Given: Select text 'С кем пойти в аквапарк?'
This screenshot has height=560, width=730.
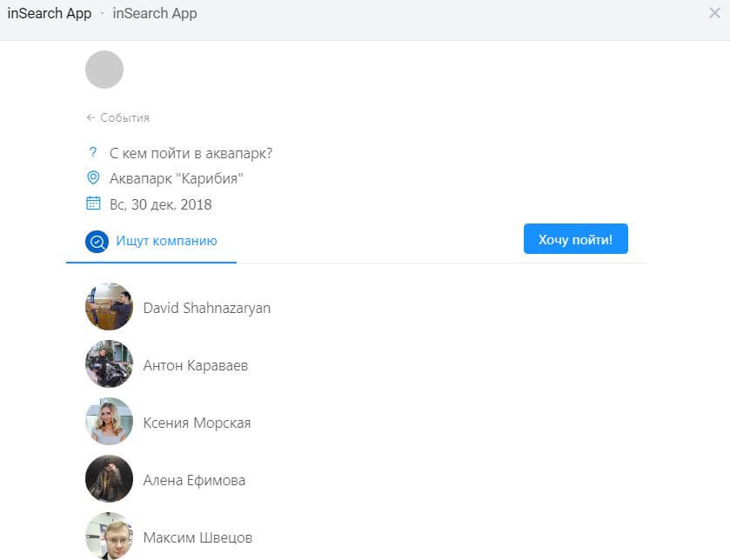Looking at the screenshot, I should [x=191, y=153].
